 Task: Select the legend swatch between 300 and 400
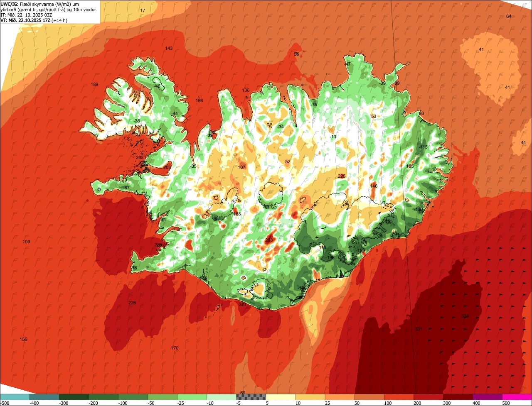coord(458,397)
